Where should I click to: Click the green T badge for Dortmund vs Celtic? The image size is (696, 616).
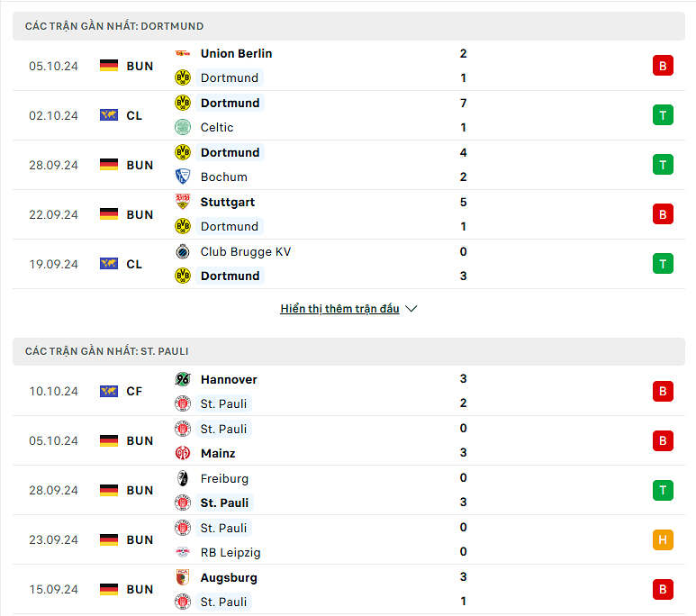[x=663, y=115]
